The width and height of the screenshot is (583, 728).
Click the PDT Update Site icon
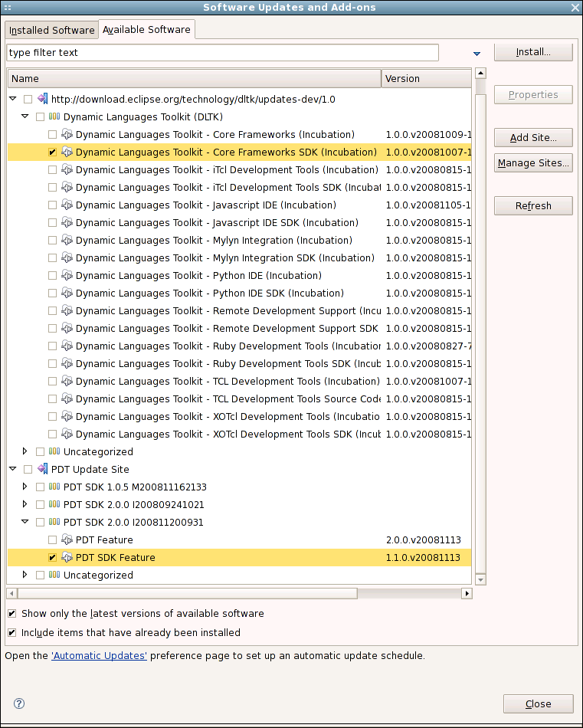43,469
